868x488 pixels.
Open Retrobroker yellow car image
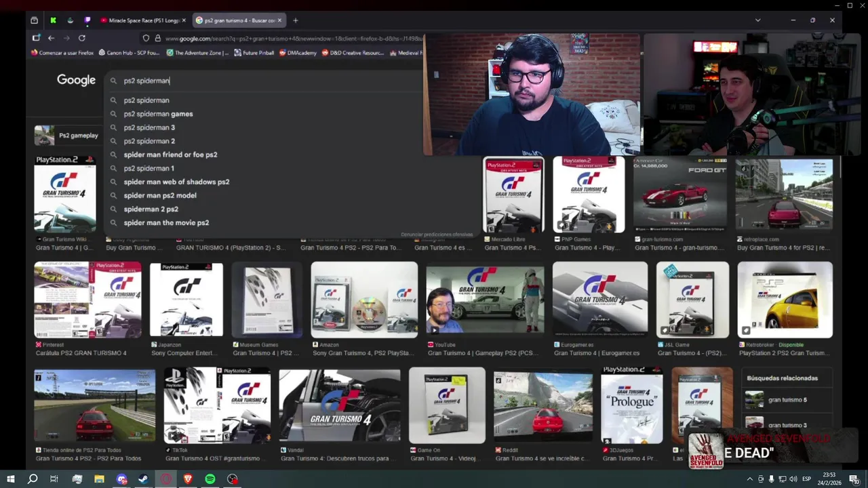[x=785, y=300]
